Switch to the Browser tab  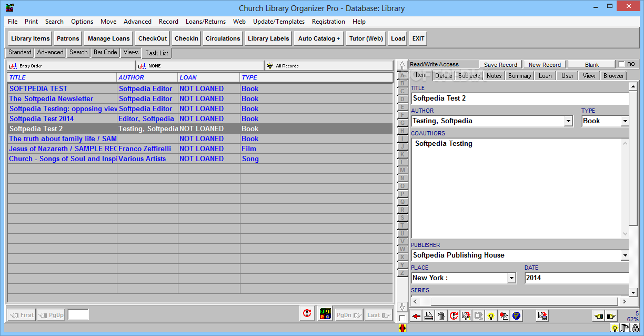[613, 76]
